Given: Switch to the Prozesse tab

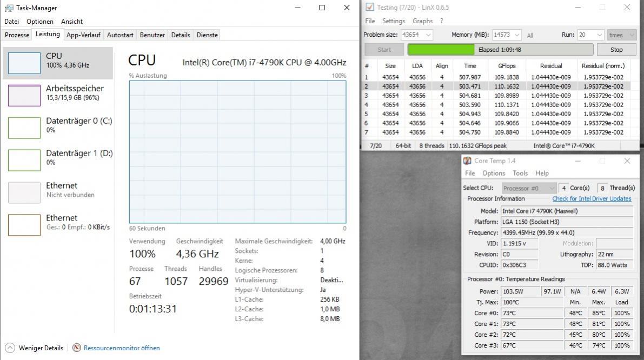Looking at the screenshot, I should tap(17, 35).
